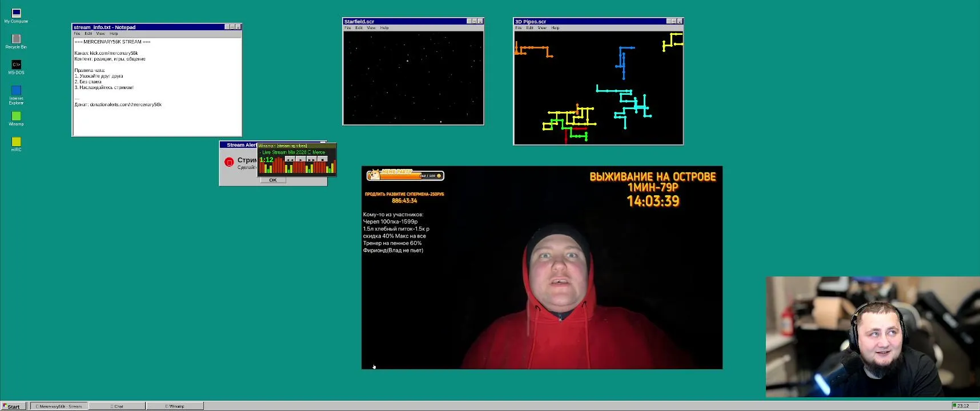Screen dimensions: 980x411
Task: Launch the MS-DOS desktop icon
Action: 16,67
